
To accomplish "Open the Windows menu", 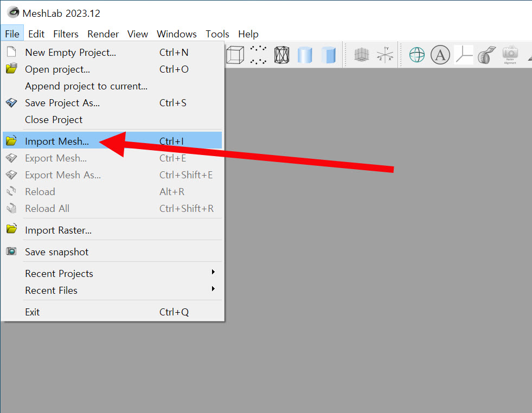I will (177, 34).
